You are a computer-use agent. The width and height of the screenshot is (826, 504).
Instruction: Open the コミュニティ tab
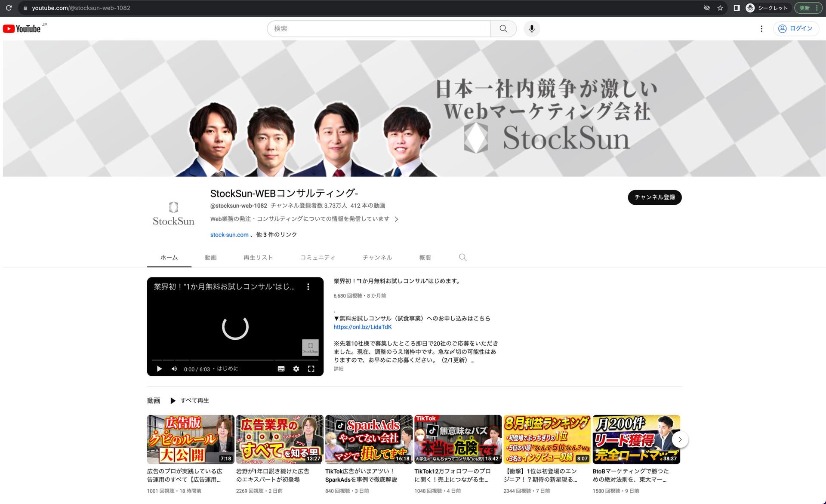[x=317, y=258]
